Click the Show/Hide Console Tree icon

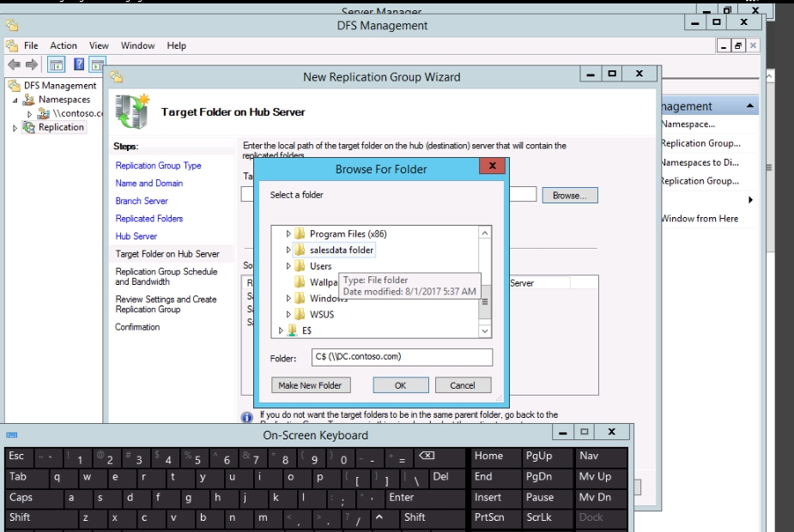click(56, 65)
